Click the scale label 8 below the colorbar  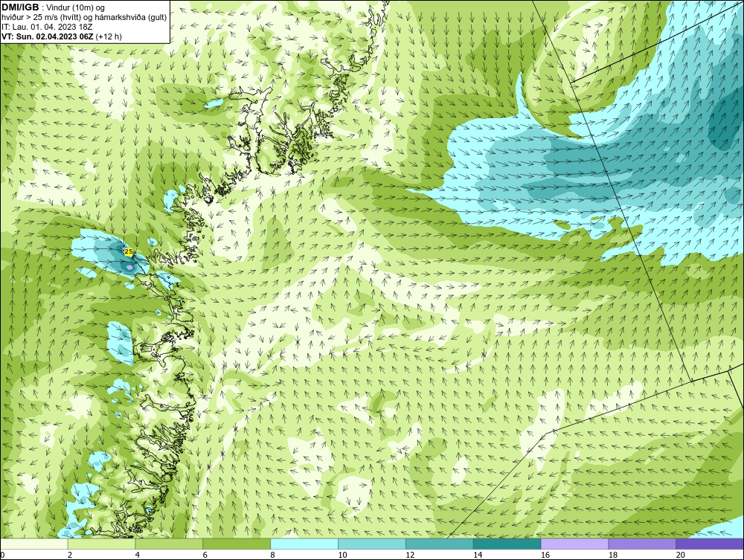click(273, 555)
